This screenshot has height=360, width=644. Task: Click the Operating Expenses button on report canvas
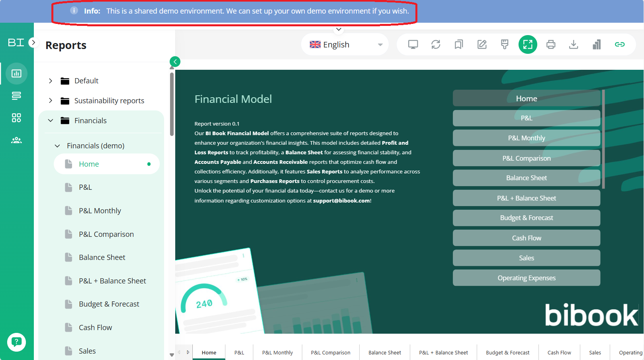pos(527,277)
